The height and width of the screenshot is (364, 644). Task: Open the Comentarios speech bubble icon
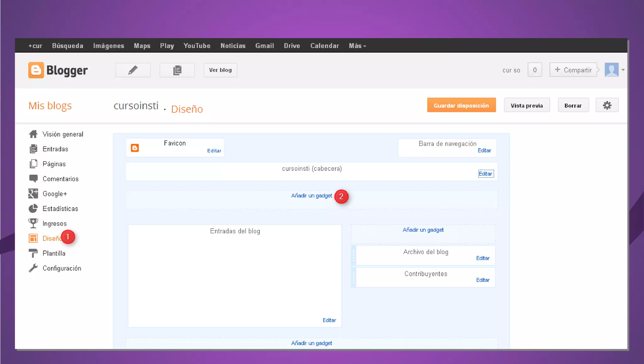33,179
